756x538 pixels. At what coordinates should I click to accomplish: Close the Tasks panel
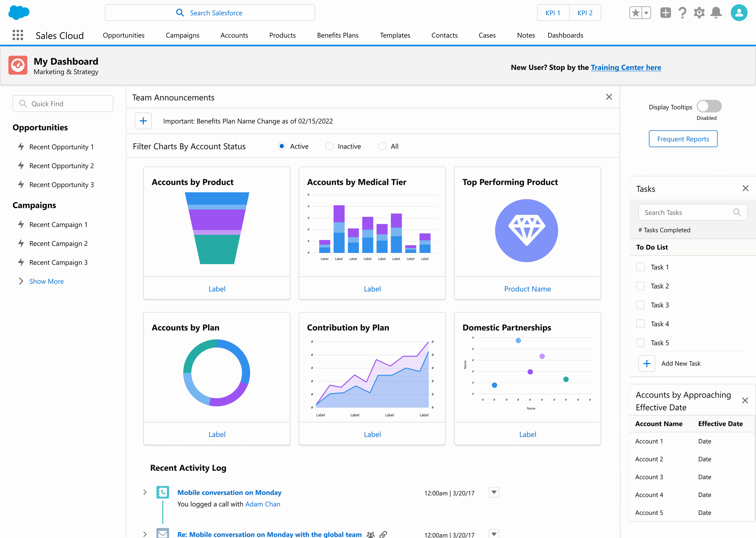pos(745,189)
